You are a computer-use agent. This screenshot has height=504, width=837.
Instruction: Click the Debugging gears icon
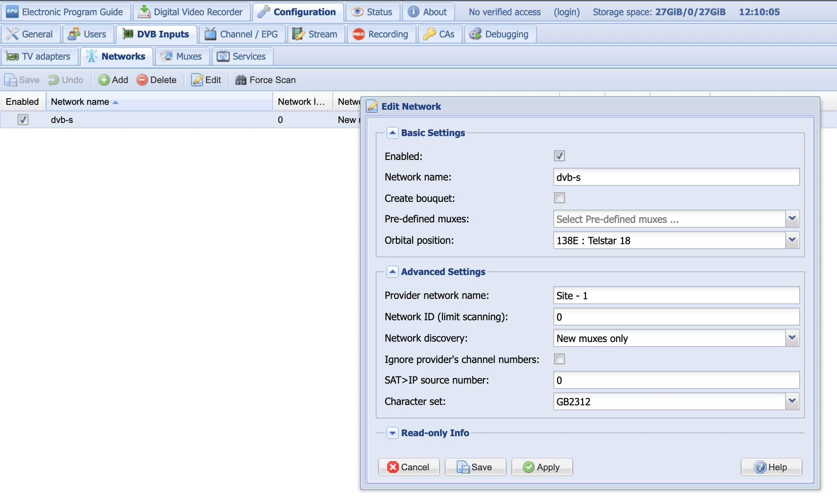click(x=475, y=34)
